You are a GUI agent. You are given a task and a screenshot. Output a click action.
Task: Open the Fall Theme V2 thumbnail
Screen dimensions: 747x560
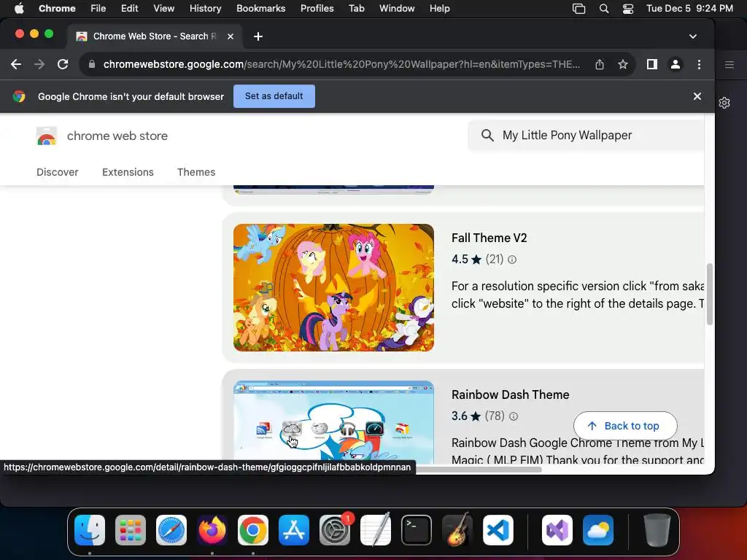(x=333, y=287)
